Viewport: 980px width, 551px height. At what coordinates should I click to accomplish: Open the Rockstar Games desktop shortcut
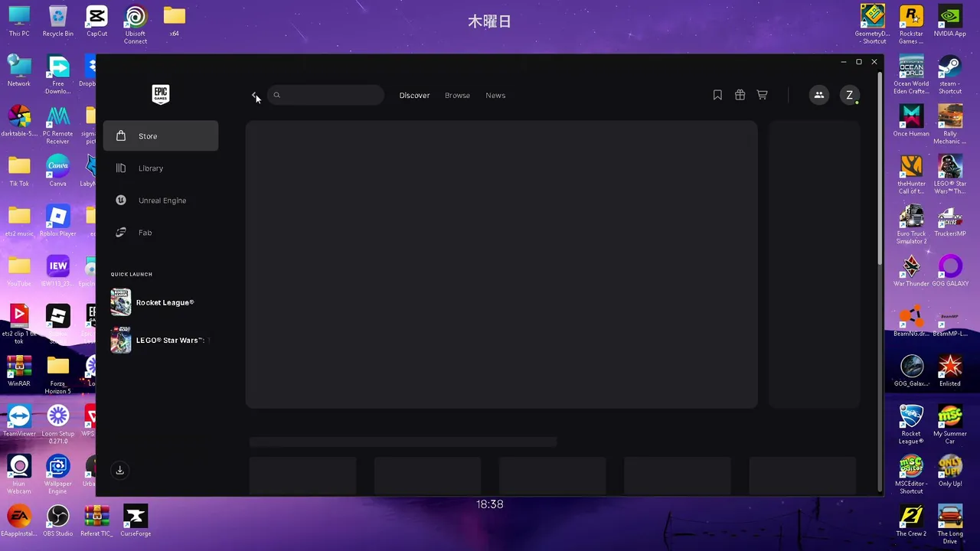tap(911, 24)
